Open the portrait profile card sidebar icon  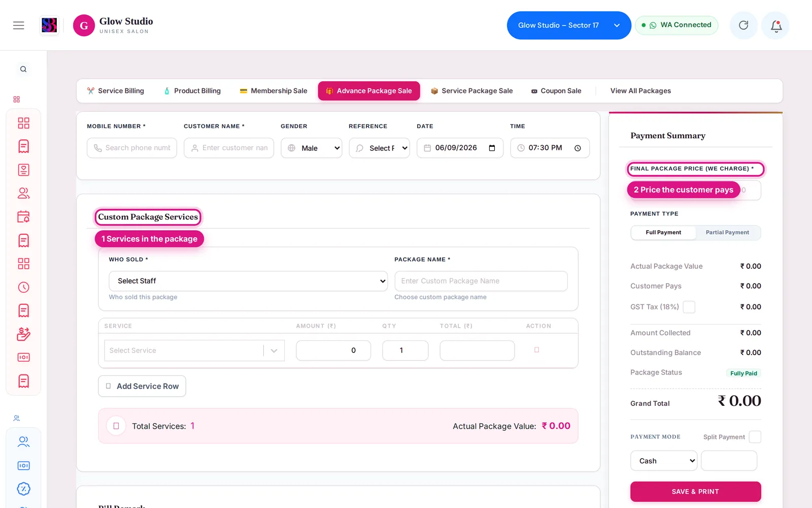(23, 170)
